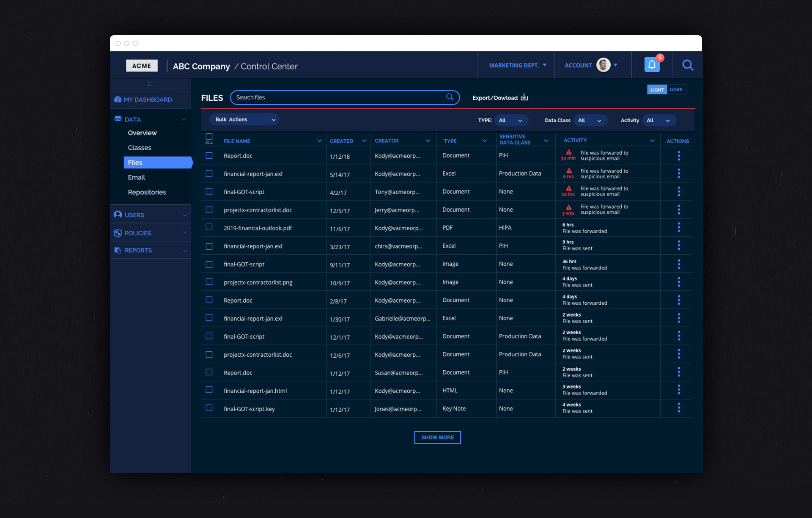The height and width of the screenshot is (518, 812).
Task: Click the Users person icon
Action: 118,215
